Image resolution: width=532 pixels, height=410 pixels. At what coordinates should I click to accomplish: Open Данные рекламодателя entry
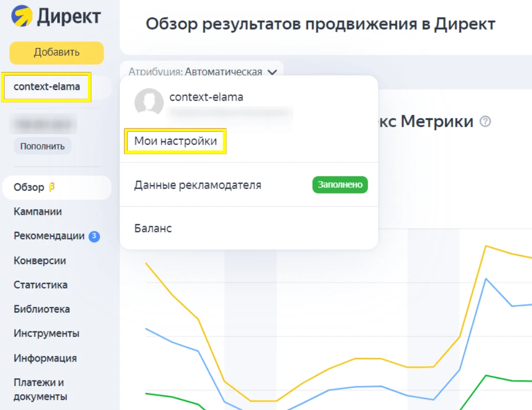point(249,185)
